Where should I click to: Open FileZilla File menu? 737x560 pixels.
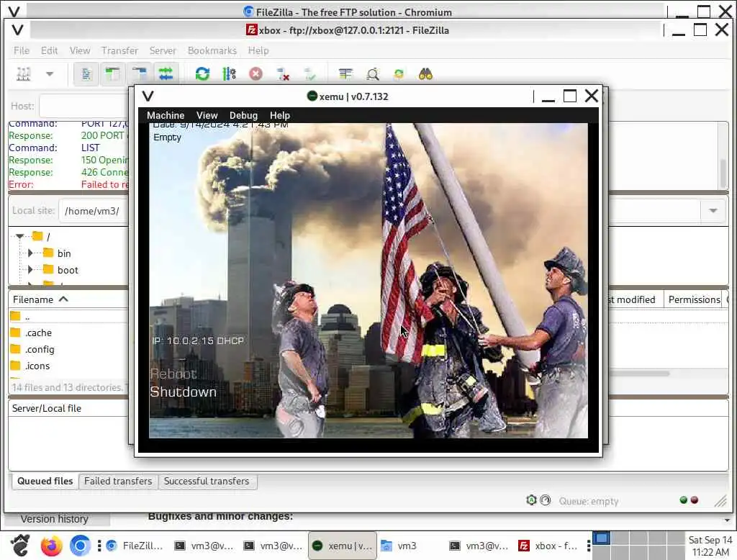click(22, 50)
